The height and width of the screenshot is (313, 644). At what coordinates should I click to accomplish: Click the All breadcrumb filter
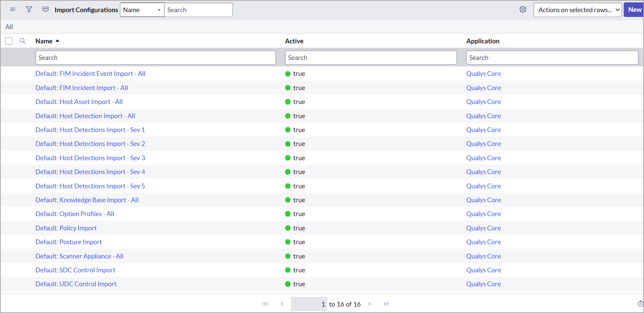pyautogui.click(x=9, y=27)
